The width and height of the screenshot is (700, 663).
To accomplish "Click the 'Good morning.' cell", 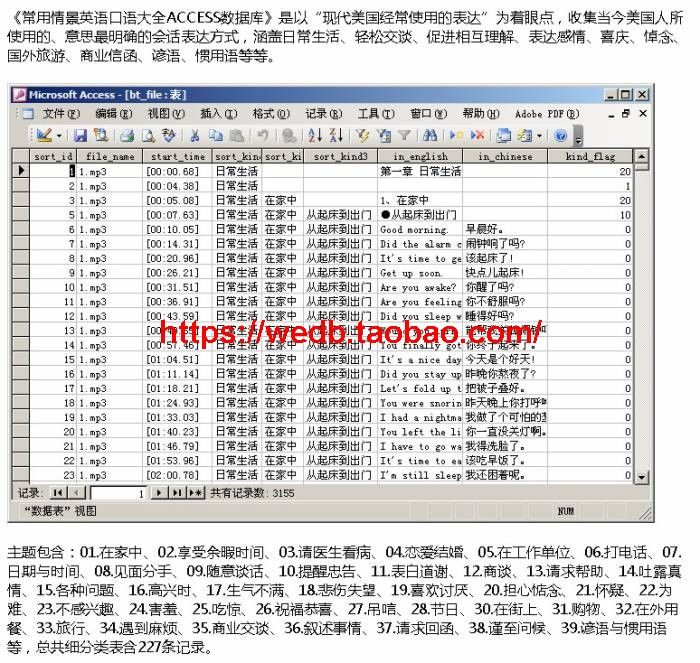I will 420,229.
